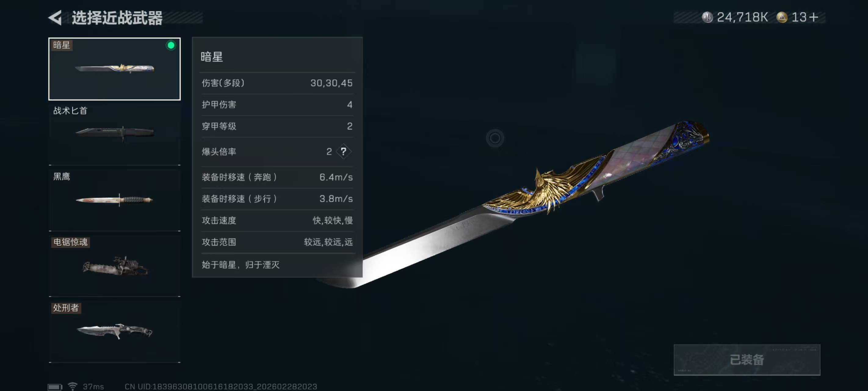Click the 已装备 button
The height and width of the screenshot is (391, 868).
point(747,360)
